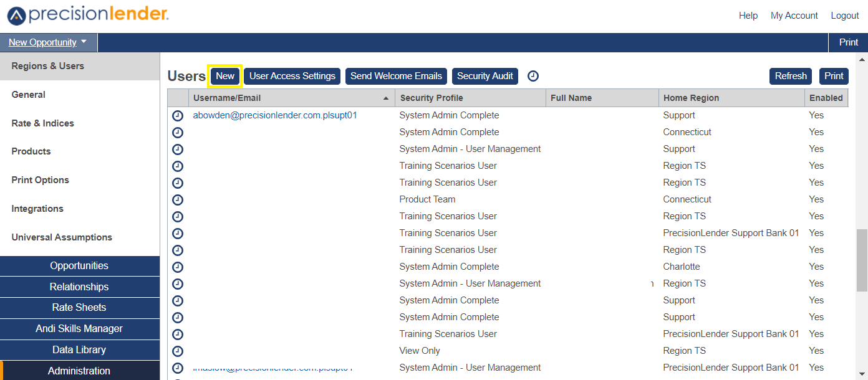Open the abowden@precisionlender.com.plsupt01 user
The height and width of the screenshot is (380, 868).
(x=275, y=115)
